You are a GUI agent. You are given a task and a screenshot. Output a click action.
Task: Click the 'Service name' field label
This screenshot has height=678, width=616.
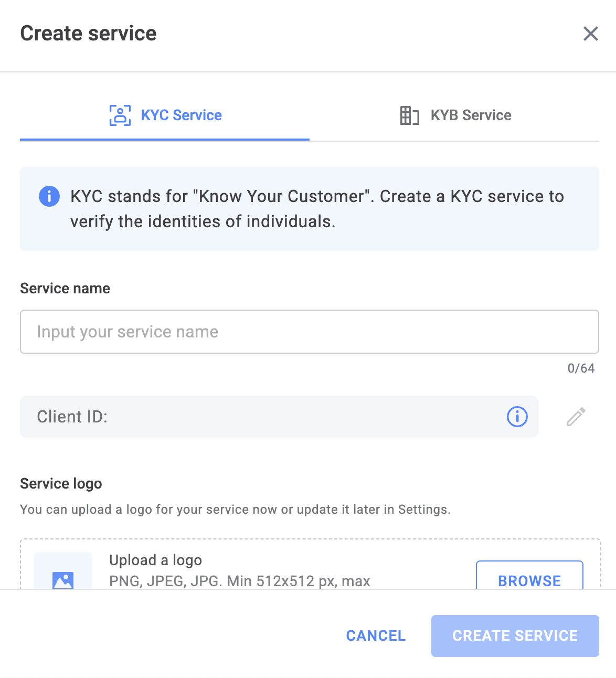point(65,289)
